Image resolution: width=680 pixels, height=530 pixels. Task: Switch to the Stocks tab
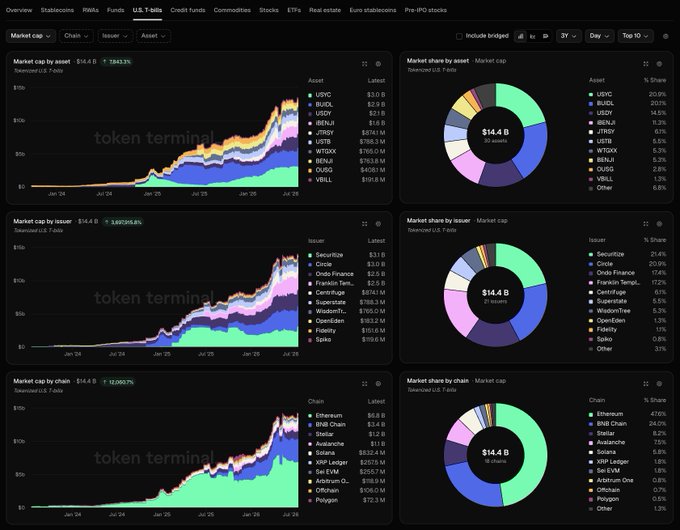[269, 10]
